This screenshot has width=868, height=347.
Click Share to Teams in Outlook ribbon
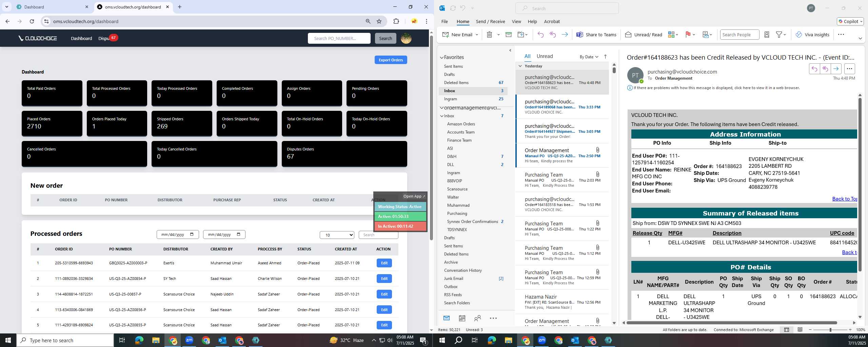coord(596,35)
